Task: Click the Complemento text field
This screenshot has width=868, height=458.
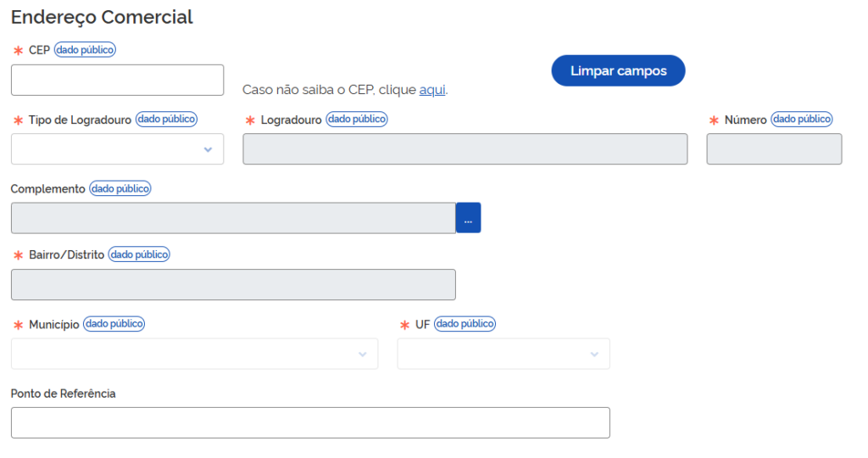Action: (234, 218)
